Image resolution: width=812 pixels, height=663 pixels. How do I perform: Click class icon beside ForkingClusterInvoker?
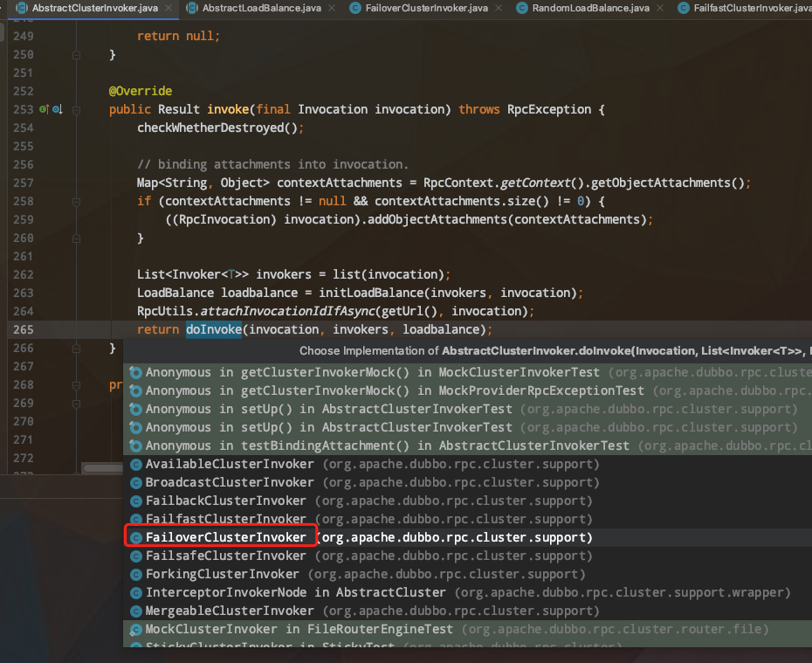pyautogui.click(x=135, y=575)
